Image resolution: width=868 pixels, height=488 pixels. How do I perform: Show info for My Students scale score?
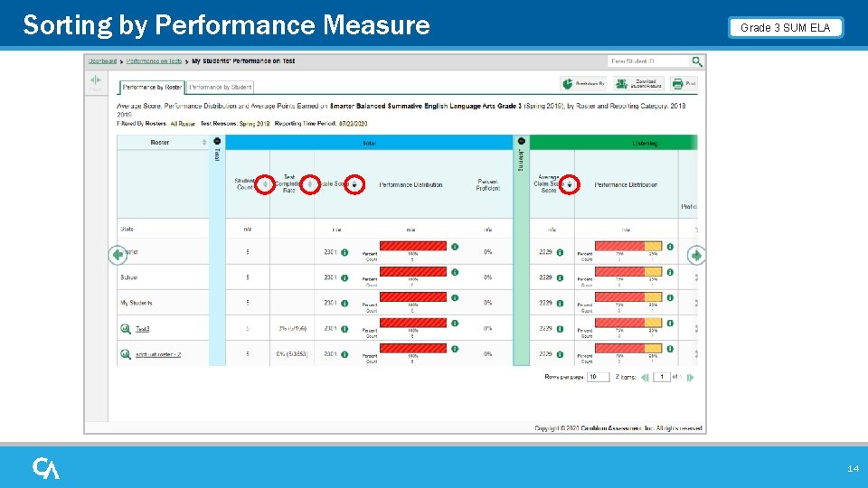(x=344, y=304)
